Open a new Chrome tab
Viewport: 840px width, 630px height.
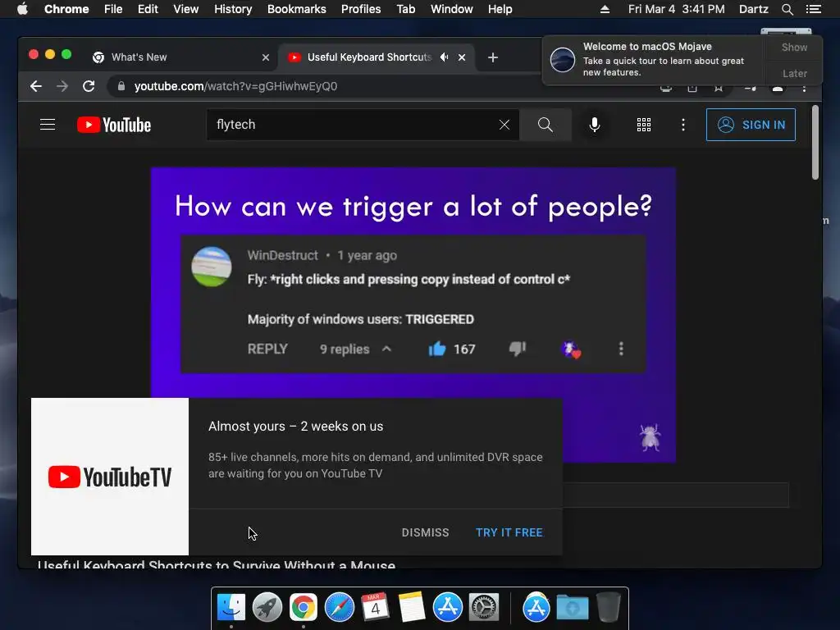pos(493,57)
